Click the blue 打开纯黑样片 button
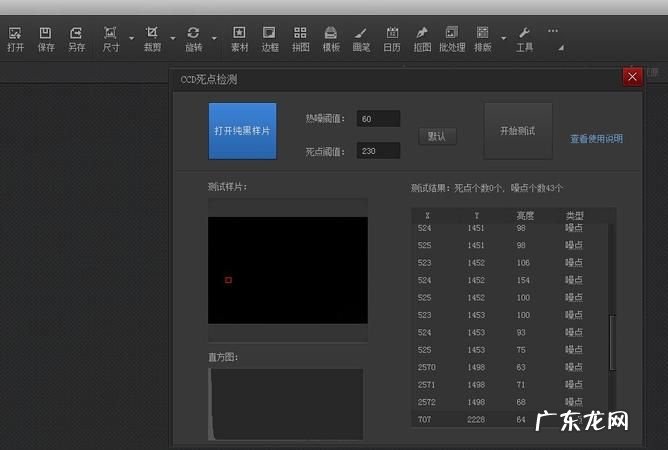The width and height of the screenshot is (668, 450). coord(242,131)
